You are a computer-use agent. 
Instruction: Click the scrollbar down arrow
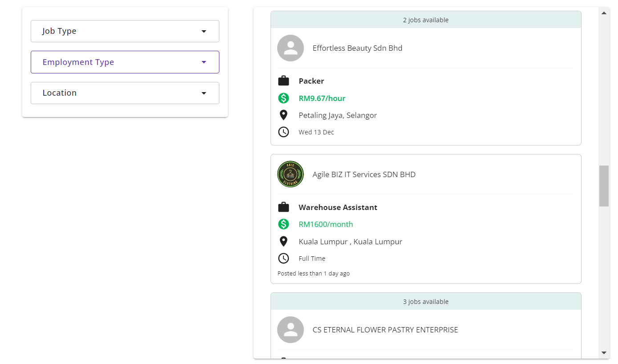click(604, 353)
